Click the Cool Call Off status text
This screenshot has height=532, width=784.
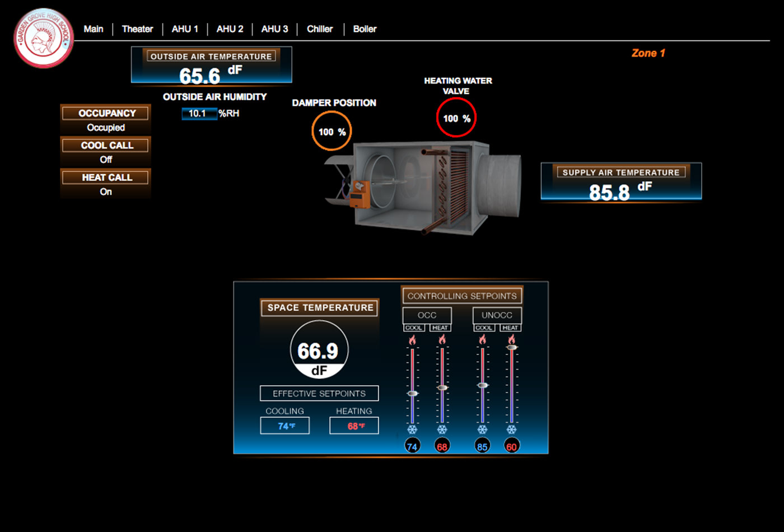click(x=106, y=160)
